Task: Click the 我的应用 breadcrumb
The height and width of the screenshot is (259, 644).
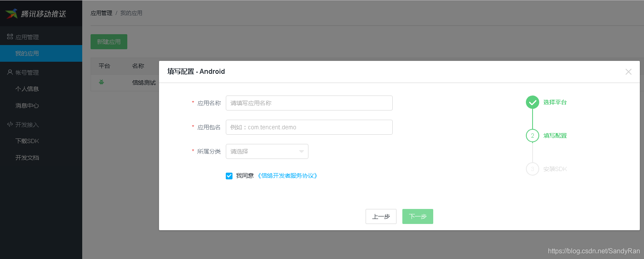Action: (131, 13)
